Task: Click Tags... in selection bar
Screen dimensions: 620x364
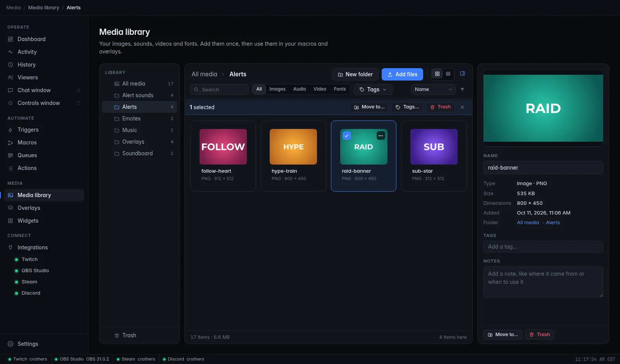Action: pyautogui.click(x=407, y=107)
